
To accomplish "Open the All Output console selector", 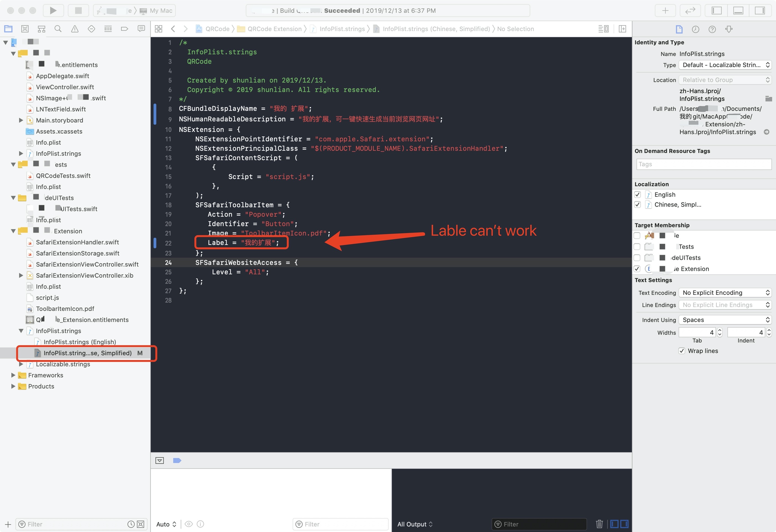I will pyautogui.click(x=415, y=524).
